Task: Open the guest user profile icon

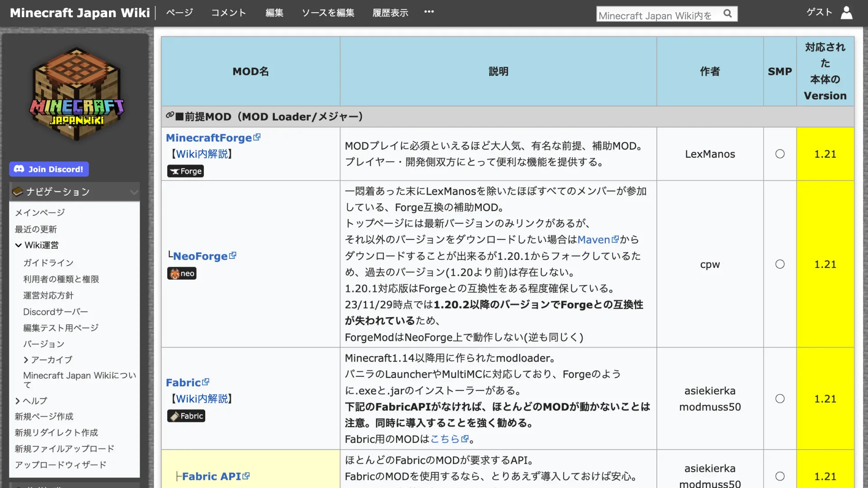Action: coord(846,13)
